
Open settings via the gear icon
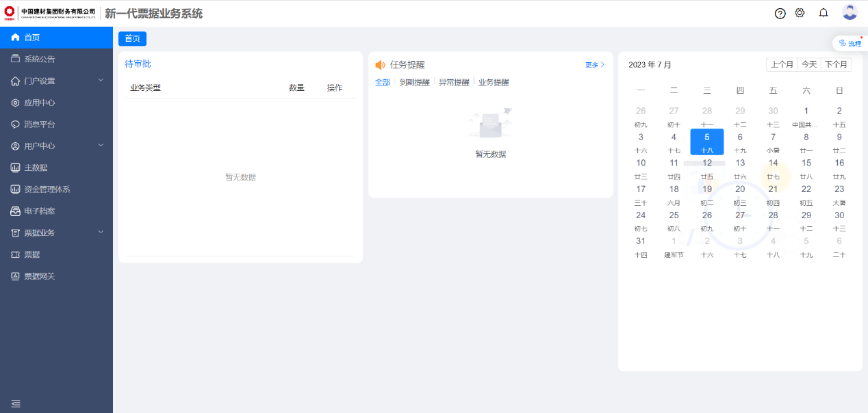click(x=800, y=13)
